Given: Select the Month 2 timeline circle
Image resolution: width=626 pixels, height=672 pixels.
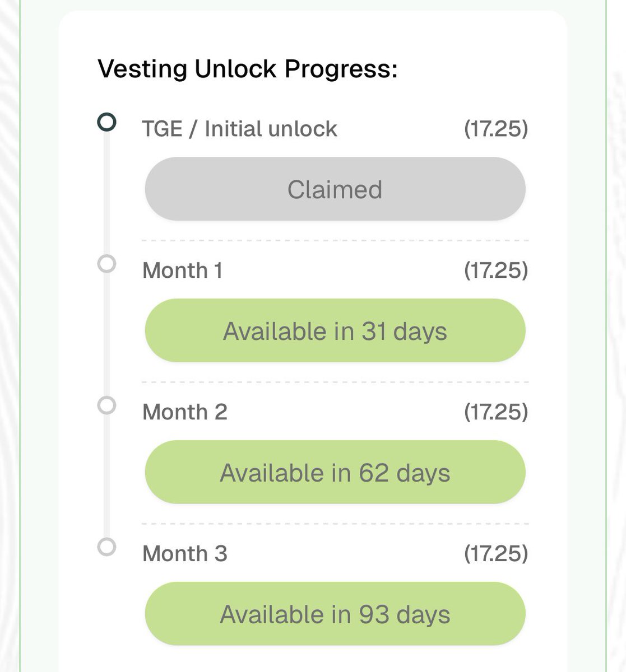Looking at the screenshot, I should pos(106,405).
